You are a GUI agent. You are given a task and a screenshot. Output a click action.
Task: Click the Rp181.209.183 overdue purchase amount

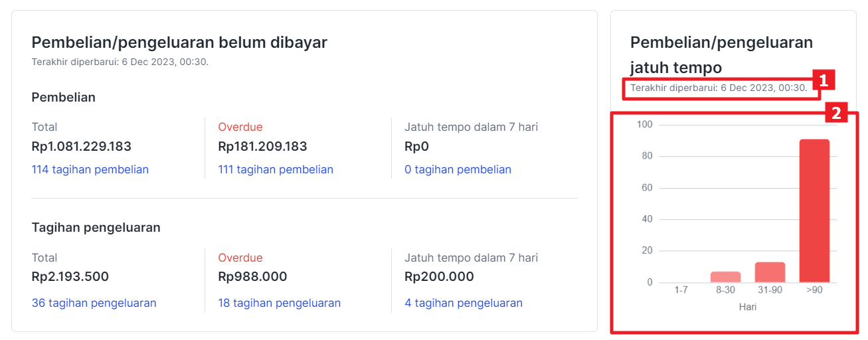pos(263,146)
